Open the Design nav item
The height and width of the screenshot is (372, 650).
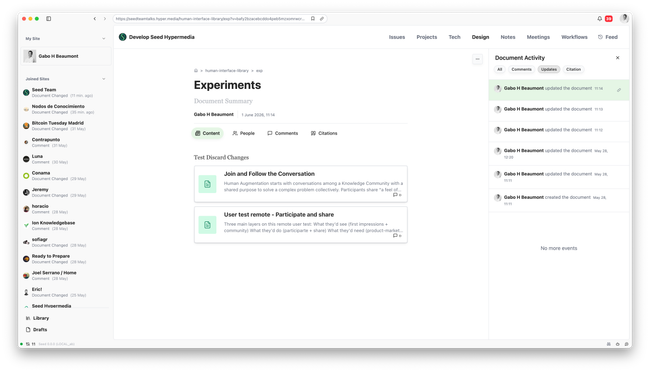(480, 37)
